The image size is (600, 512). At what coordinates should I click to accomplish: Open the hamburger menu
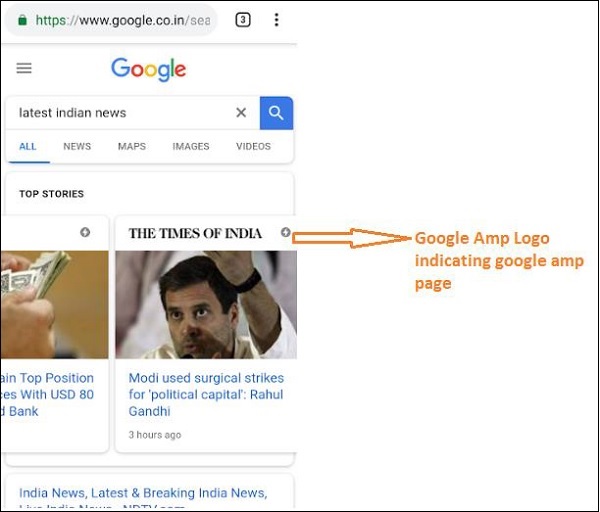(24, 68)
